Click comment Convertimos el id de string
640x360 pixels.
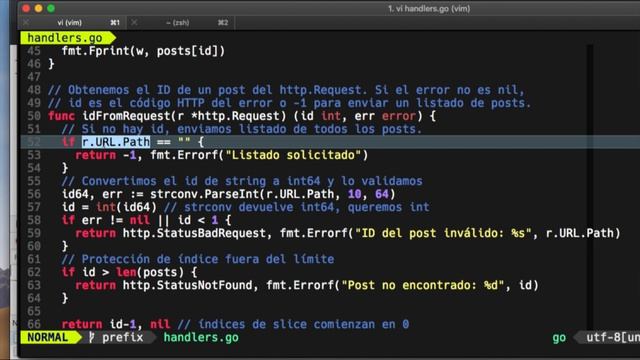(x=242, y=181)
